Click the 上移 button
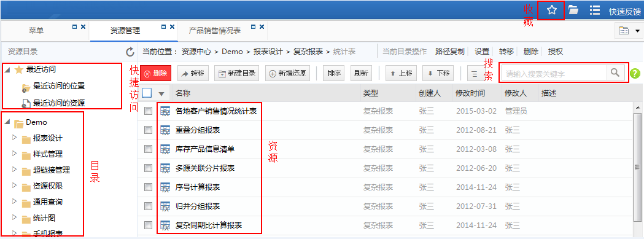Screen dimensions: 644x239 (402, 73)
